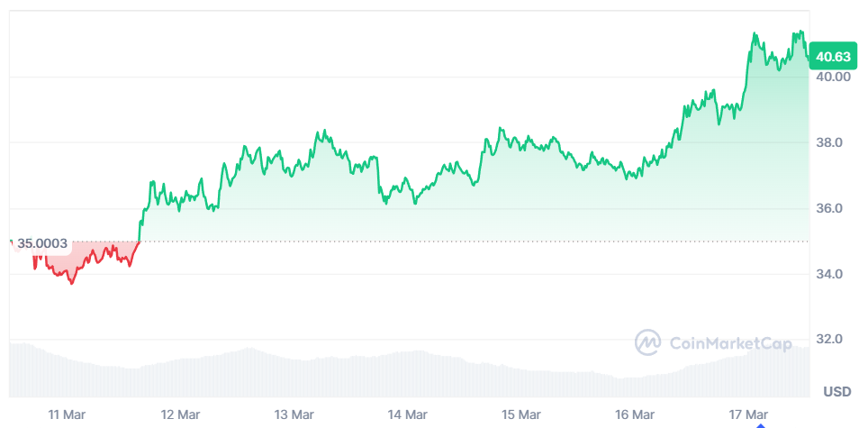868x428 pixels.
Task: Select the 13 Mar date label
Action: coord(293,414)
